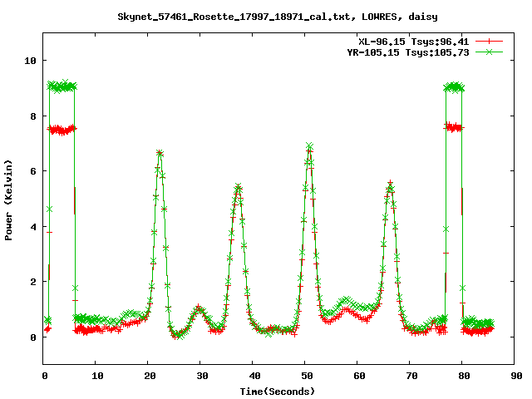The height and width of the screenshot is (399, 532).
Task: Click the x-axis tick label '70'
Action: (x=411, y=376)
